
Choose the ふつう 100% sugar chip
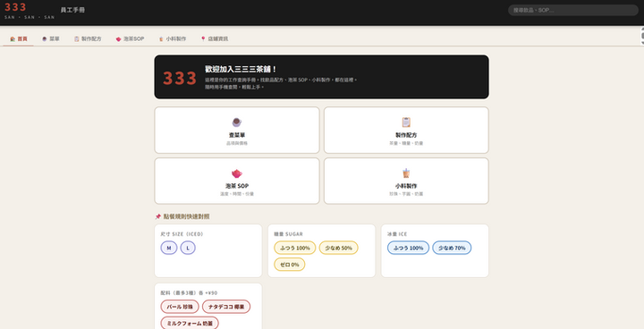[x=295, y=248]
